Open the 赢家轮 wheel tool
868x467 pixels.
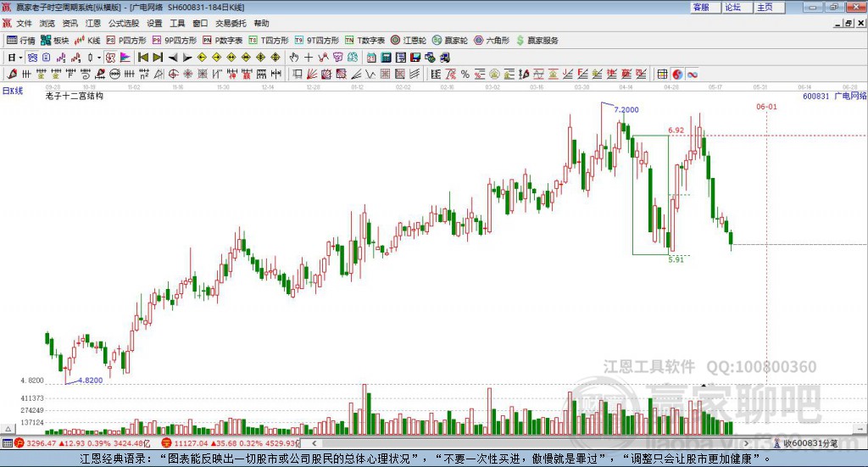tap(449, 41)
